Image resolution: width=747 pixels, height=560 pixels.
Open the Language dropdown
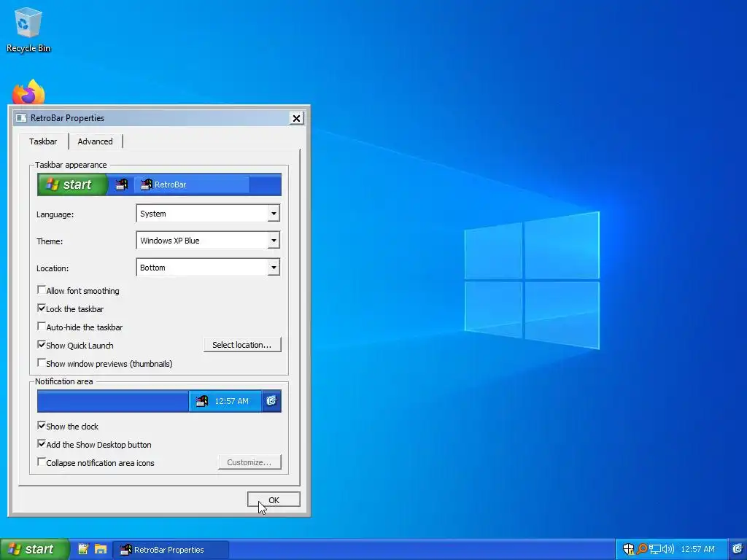[x=208, y=214]
